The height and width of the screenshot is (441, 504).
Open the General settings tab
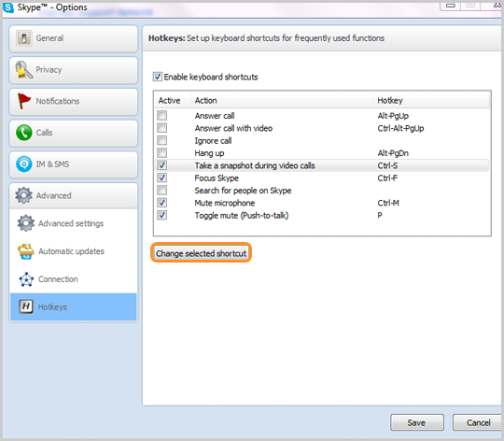click(x=74, y=38)
